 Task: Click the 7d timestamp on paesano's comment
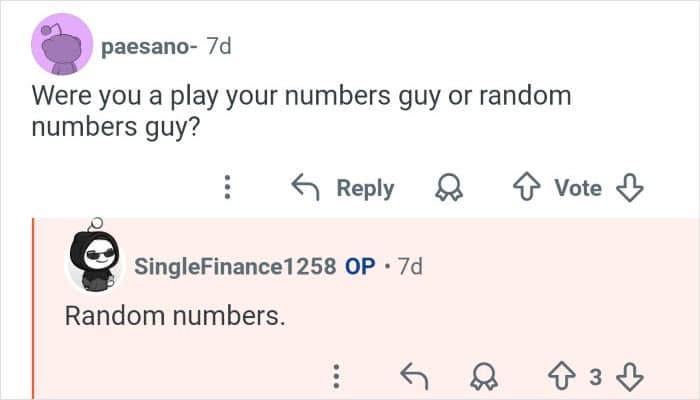217,47
